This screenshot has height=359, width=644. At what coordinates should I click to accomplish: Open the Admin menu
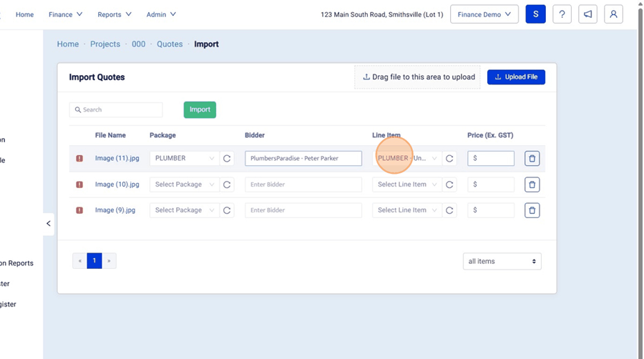161,14
